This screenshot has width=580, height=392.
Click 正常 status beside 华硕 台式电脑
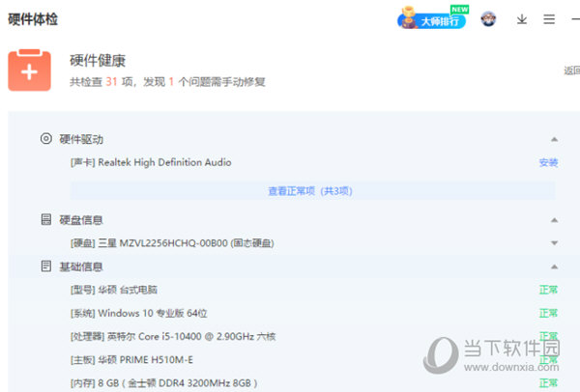coord(548,290)
